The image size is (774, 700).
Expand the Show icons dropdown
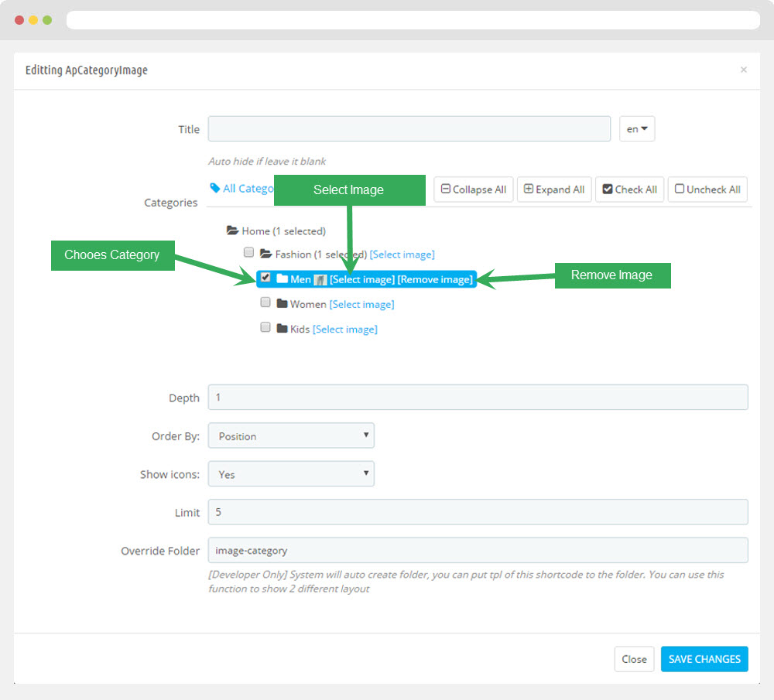(x=291, y=474)
